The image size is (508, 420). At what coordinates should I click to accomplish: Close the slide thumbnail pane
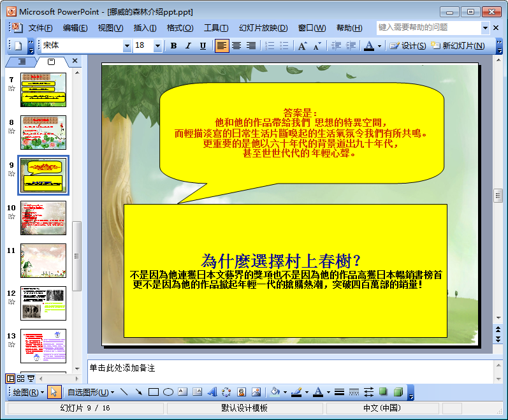(75, 61)
